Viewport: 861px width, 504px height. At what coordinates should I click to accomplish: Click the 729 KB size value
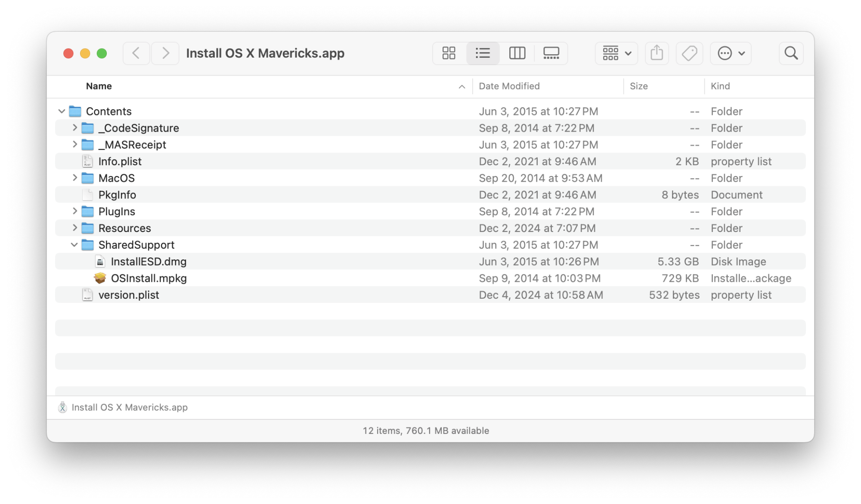click(x=680, y=278)
